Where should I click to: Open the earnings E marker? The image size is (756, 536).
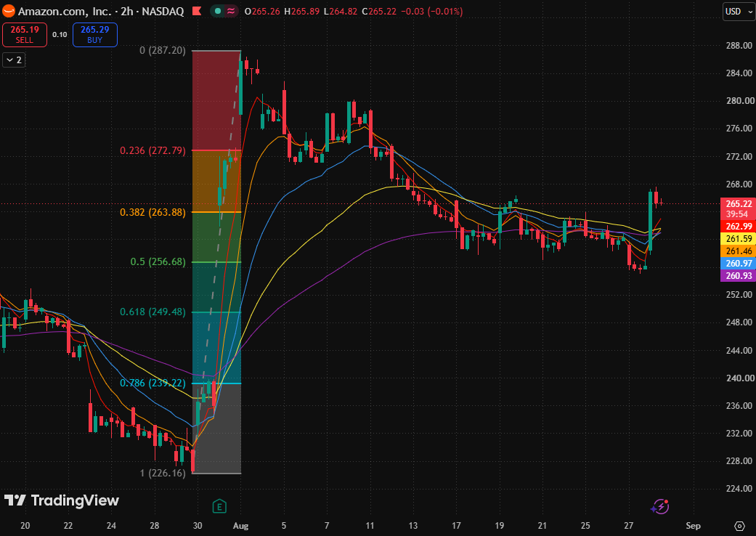point(219,507)
